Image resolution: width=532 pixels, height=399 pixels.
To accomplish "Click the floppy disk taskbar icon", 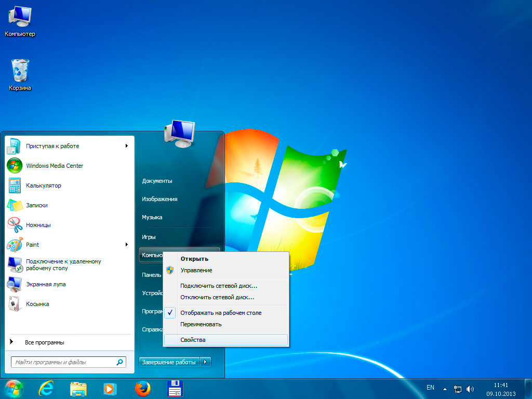I will click(x=175, y=389).
